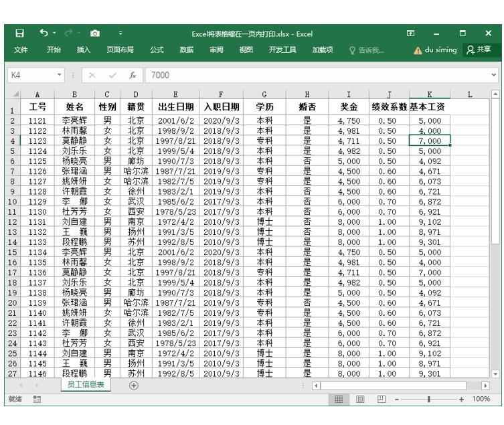This screenshot has width=504, height=425.
Task: Open the 审阅 ribbon tab
Action: coord(216,50)
